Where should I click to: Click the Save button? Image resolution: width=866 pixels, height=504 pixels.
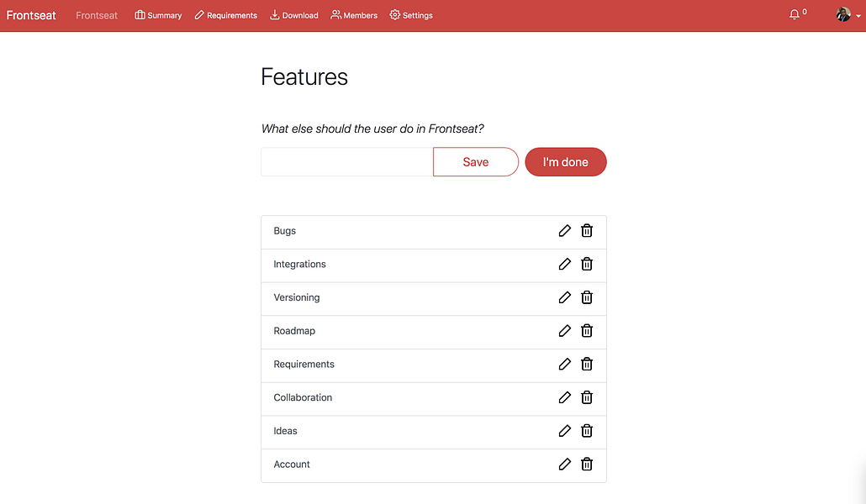tap(476, 162)
